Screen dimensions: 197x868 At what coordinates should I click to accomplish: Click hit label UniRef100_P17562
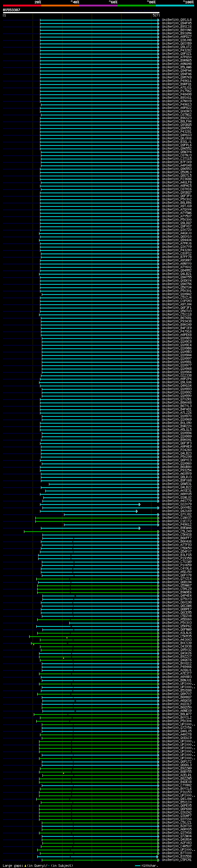[x=177, y=91]
